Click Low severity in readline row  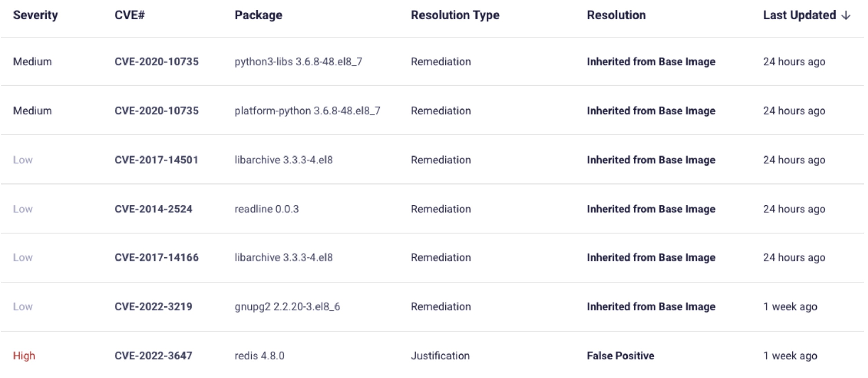(23, 209)
